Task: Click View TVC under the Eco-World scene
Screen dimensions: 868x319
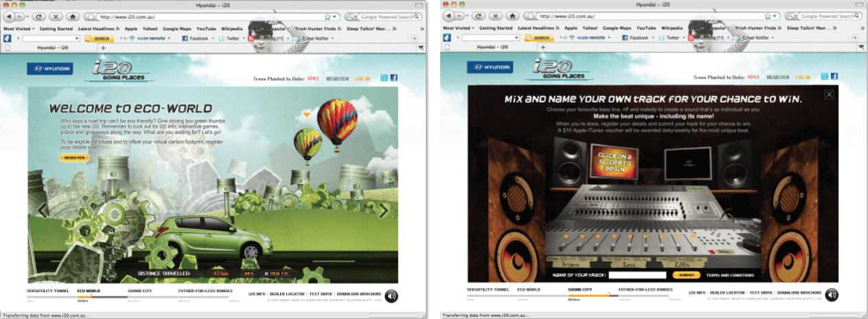Action: [x=277, y=273]
